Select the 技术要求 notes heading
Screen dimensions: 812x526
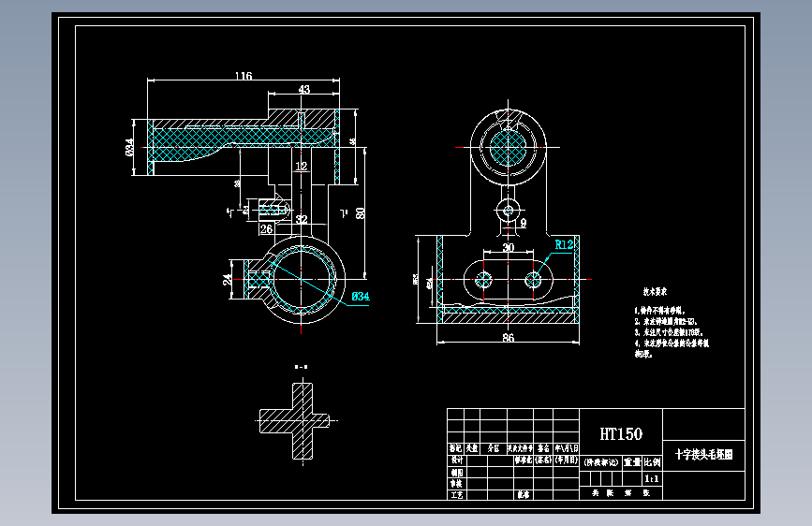point(655,292)
